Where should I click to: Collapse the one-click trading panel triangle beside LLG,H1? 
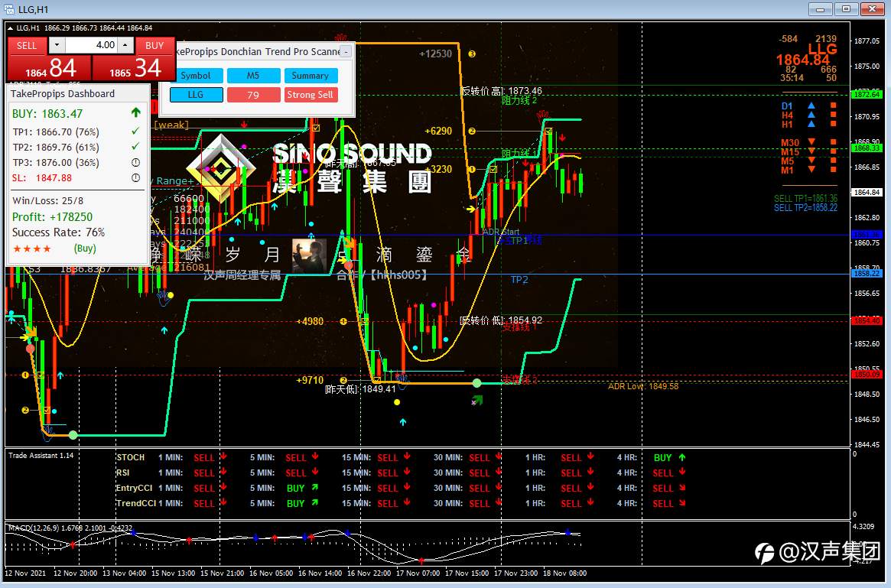point(10,28)
